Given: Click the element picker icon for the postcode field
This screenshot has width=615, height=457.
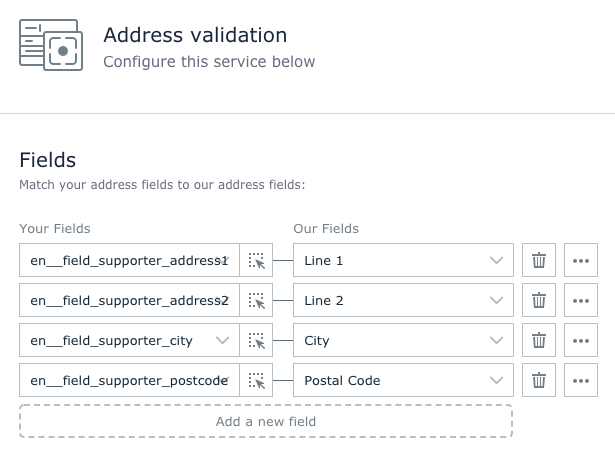Looking at the screenshot, I should pos(256,381).
